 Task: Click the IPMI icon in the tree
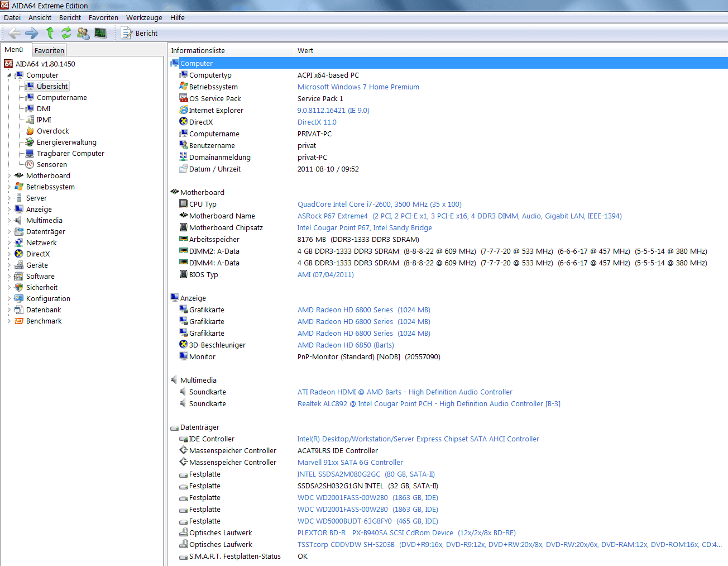click(x=30, y=120)
